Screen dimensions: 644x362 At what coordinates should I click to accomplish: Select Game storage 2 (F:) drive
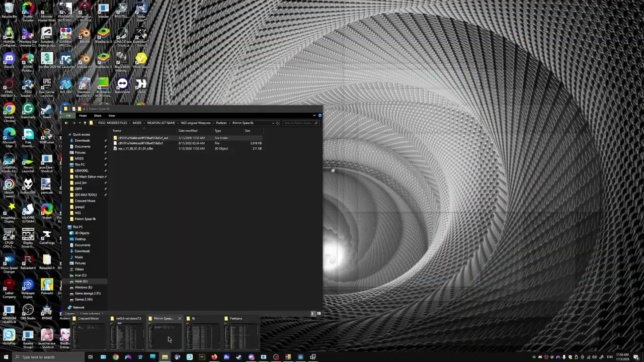coord(87,293)
